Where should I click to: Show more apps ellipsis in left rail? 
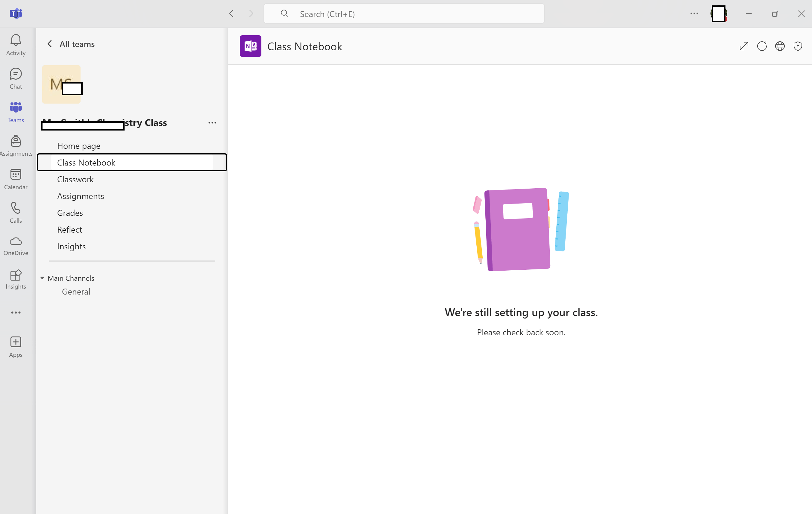point(16,313)
